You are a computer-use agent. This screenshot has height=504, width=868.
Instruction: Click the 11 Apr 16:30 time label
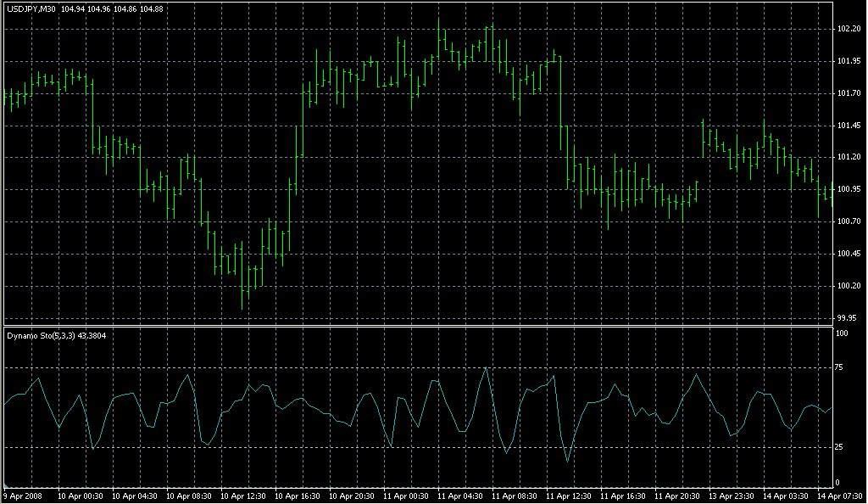coord(624,496)
